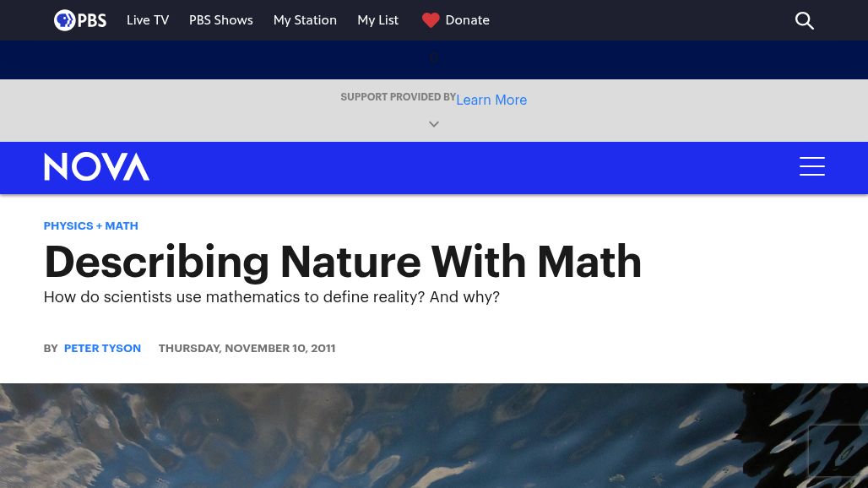Click the article subtitle about defining reality
868x488 pixels.
pyautogui.click(x=271, y=297)
